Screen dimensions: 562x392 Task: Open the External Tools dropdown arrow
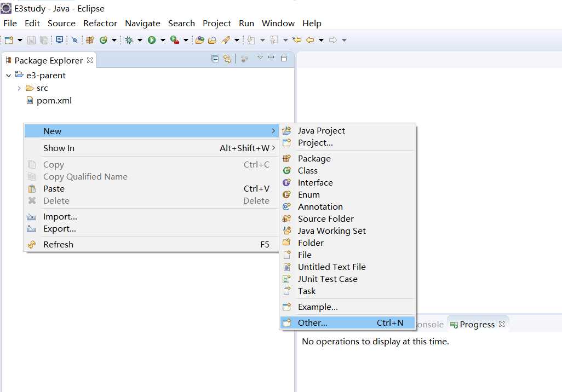point(186,40)
